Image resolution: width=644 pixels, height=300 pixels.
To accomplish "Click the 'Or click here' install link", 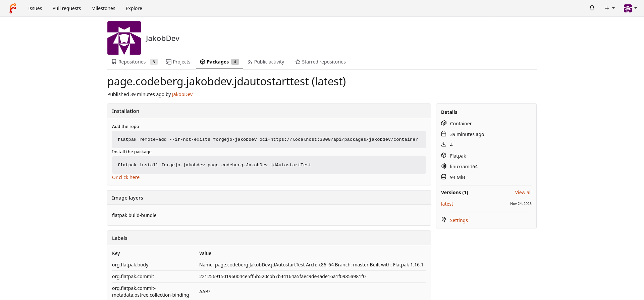I will pyautogui.click(x=126, y=177).
